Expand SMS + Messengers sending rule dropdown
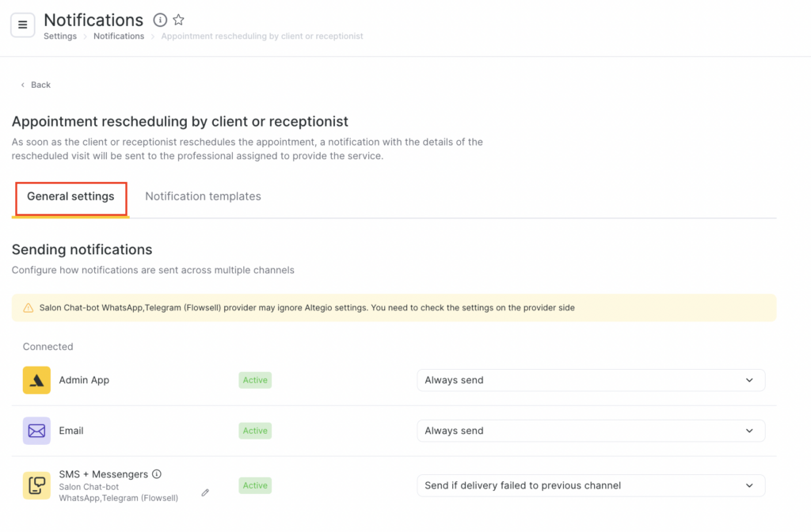Screen dimensions: 811x532 [590, 485]
